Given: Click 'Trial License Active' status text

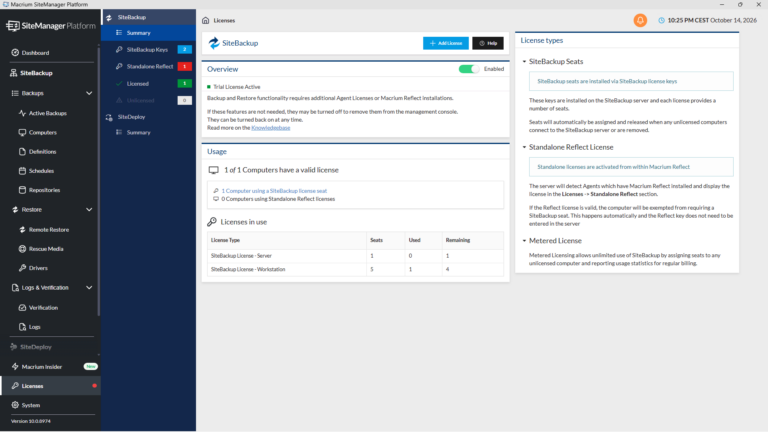Looking at the screenshot, I should coord(237,87).
